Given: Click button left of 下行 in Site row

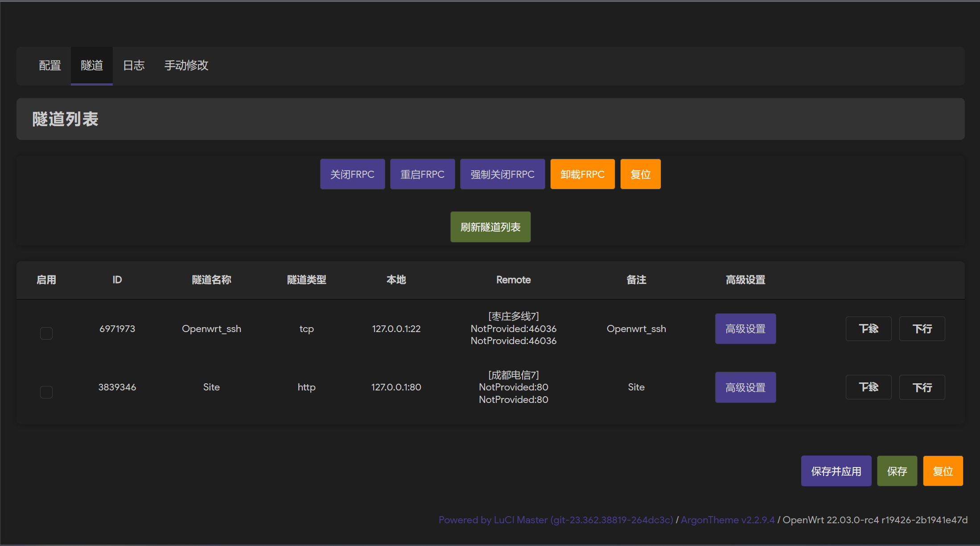Looking at the screenshot, I should coord(869,387).
